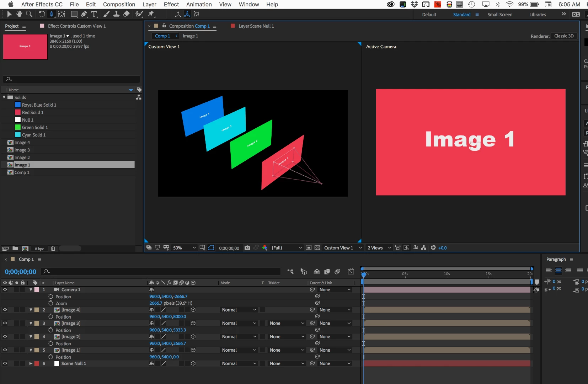Select the Hand tool
The width and height of the screenshot is (588, 384).
pos(19,14)
